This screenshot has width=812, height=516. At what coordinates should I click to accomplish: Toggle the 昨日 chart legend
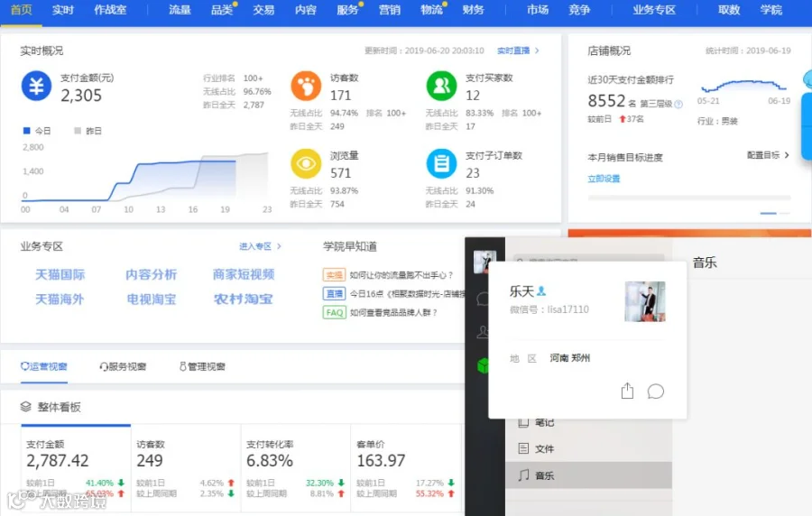click(x=88, y=131)
